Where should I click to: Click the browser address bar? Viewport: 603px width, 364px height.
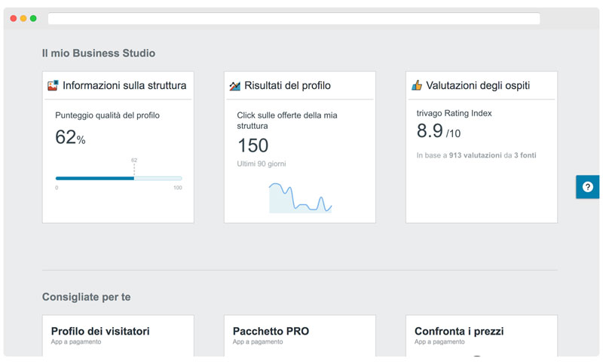pos(294,19)
